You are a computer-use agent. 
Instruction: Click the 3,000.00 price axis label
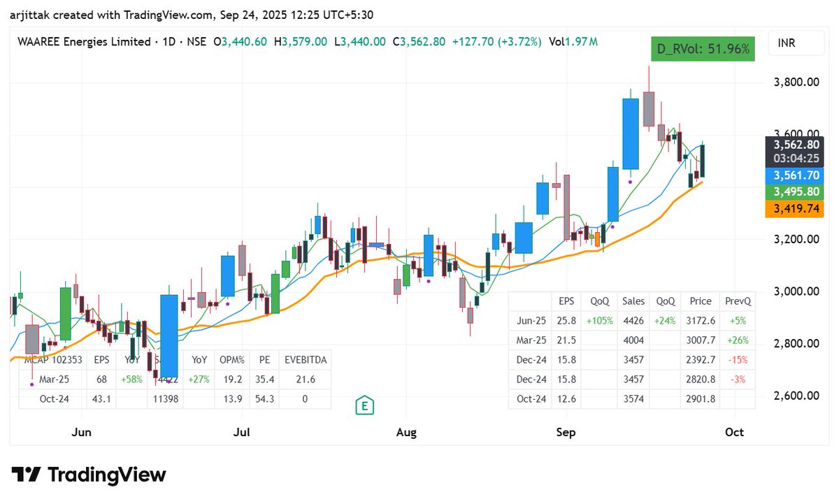[x=796, y=291]
